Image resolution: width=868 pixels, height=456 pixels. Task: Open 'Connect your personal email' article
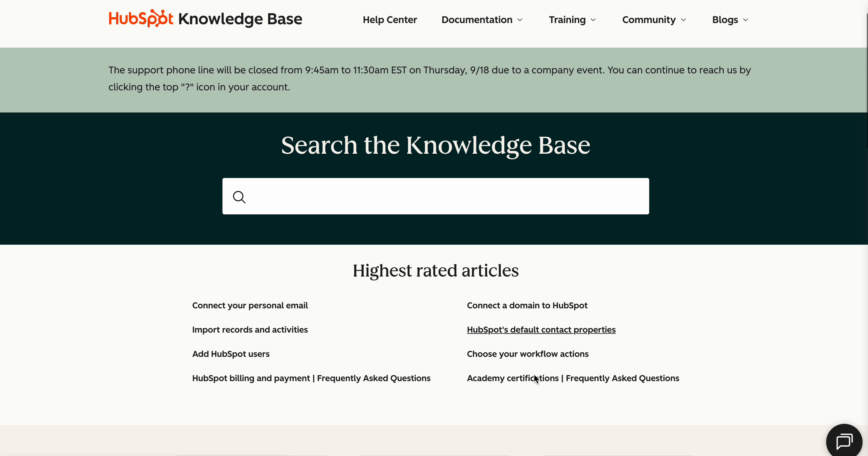pos(250,305)
